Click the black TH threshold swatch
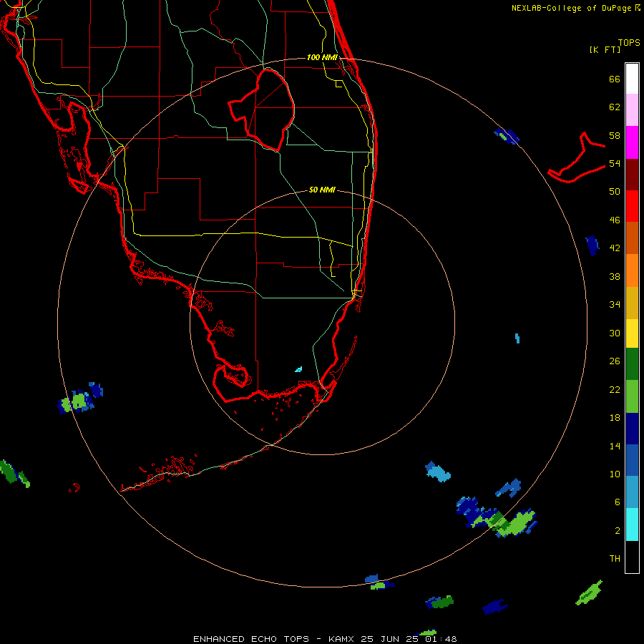 pyautogui.click(x=632, y=557)
